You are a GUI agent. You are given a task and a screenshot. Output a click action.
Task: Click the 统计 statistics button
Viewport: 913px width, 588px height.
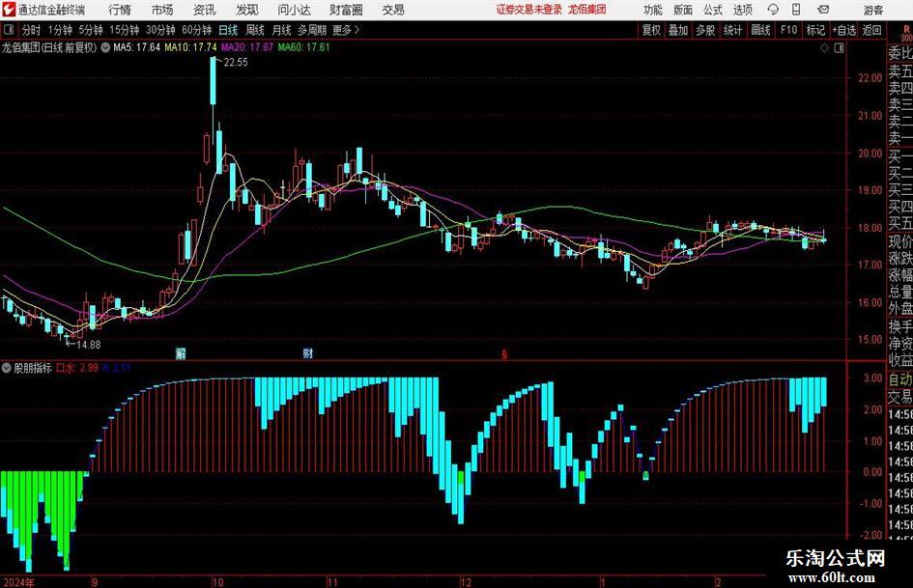tap(732, 30)
